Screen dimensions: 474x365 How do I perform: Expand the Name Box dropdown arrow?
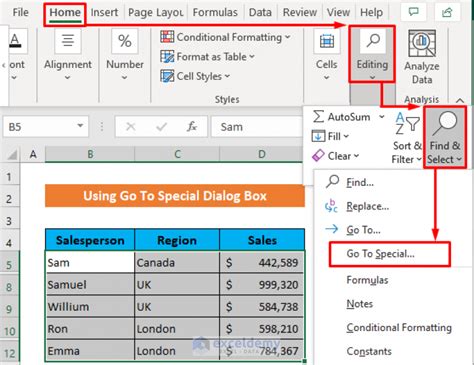point(80,126)
